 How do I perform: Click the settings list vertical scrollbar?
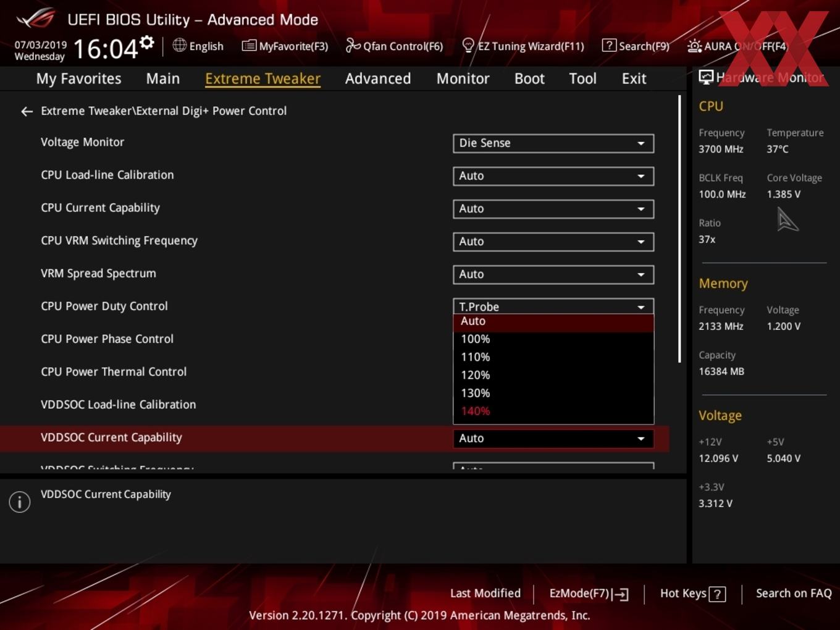point(679,229)
